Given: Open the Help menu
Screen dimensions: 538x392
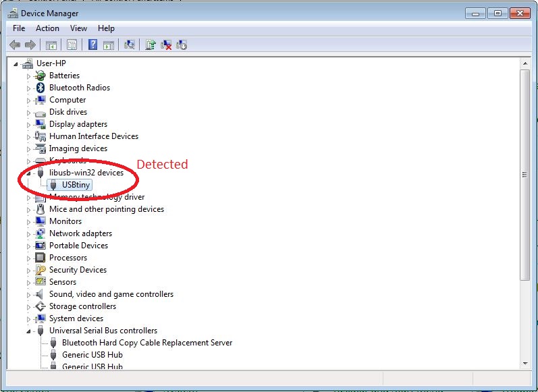Looking at the screenshot, I should click(x=106, y=28).
